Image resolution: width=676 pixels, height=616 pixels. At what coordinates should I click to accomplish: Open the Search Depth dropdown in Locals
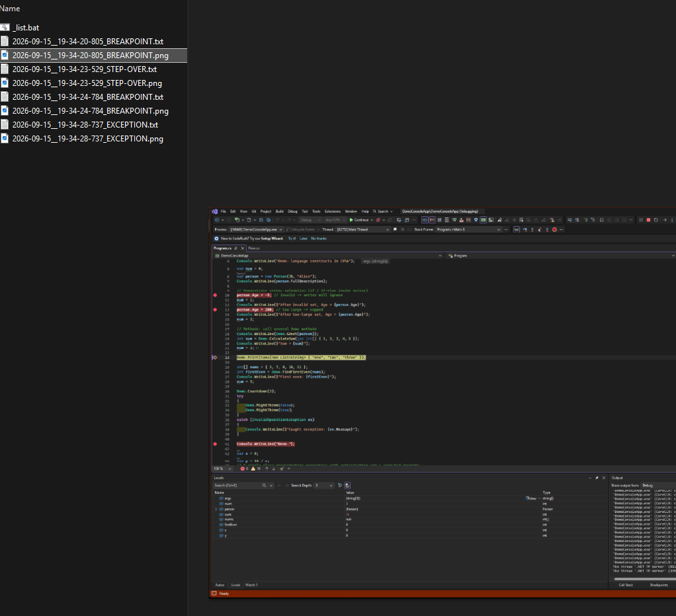pos(323,486)
